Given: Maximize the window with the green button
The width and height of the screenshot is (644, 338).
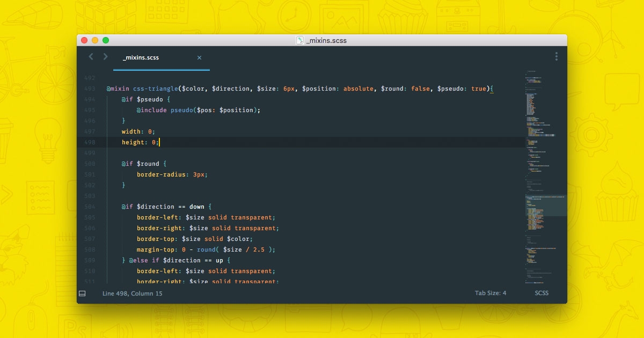Looking at the screenshot, I should [x=106, y=40].
